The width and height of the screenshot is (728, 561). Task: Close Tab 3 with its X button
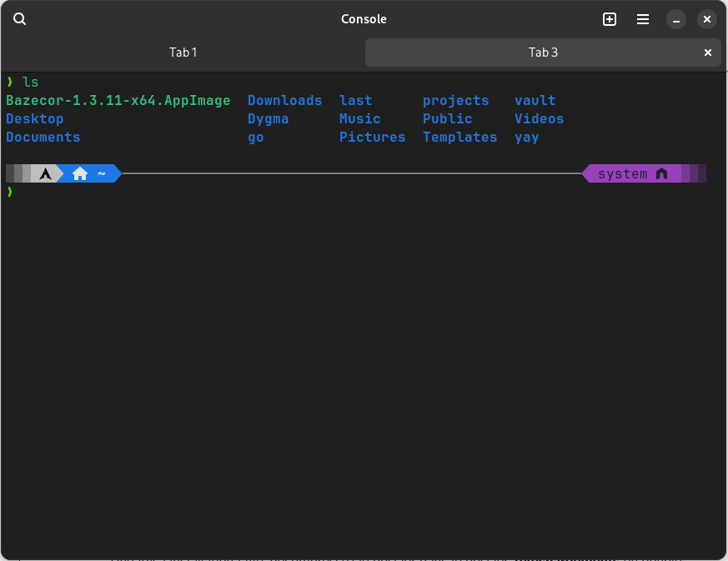pyautogui.click(x=708, y=53)
